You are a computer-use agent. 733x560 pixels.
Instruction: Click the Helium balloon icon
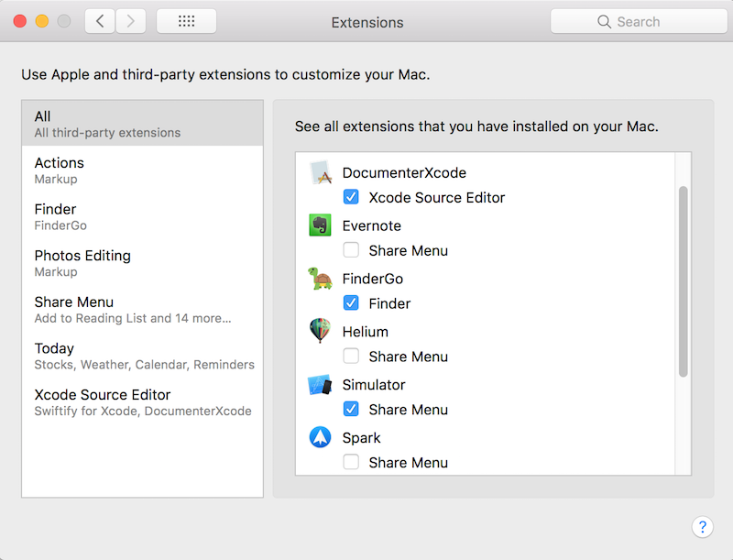(x=320, y=331)
